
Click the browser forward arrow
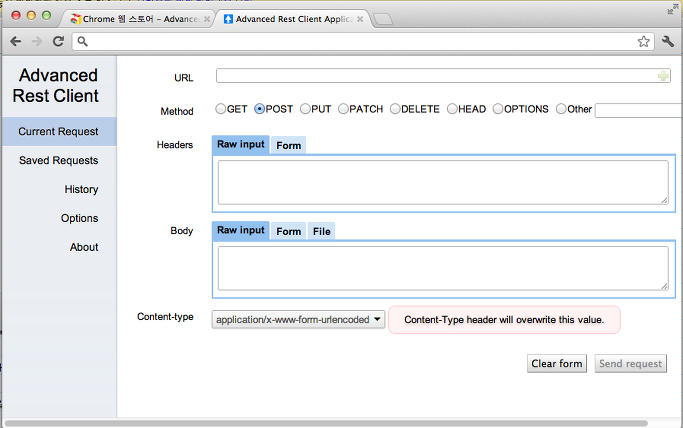(x=37, y=41)
